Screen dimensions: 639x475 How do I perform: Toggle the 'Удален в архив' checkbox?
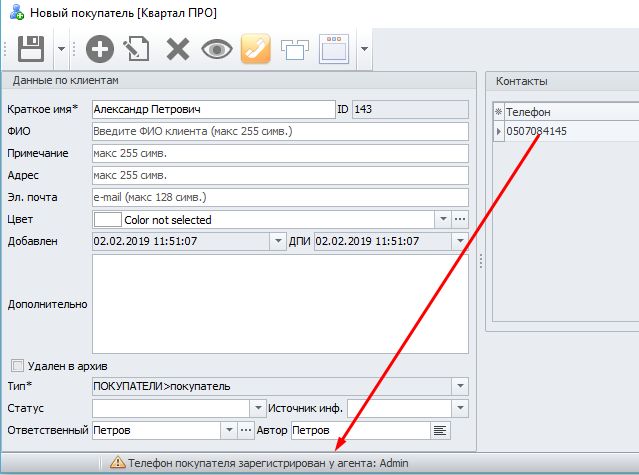point(16,366)
